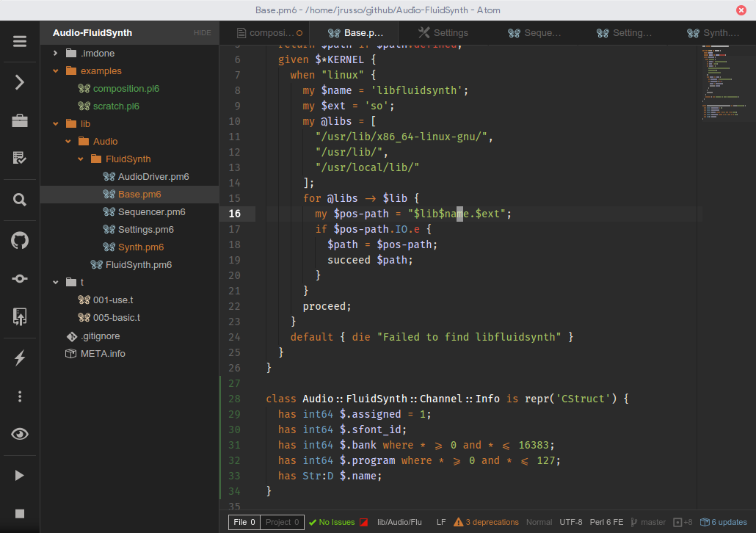Open the GitHub icon in sidebar

(20, 240)
